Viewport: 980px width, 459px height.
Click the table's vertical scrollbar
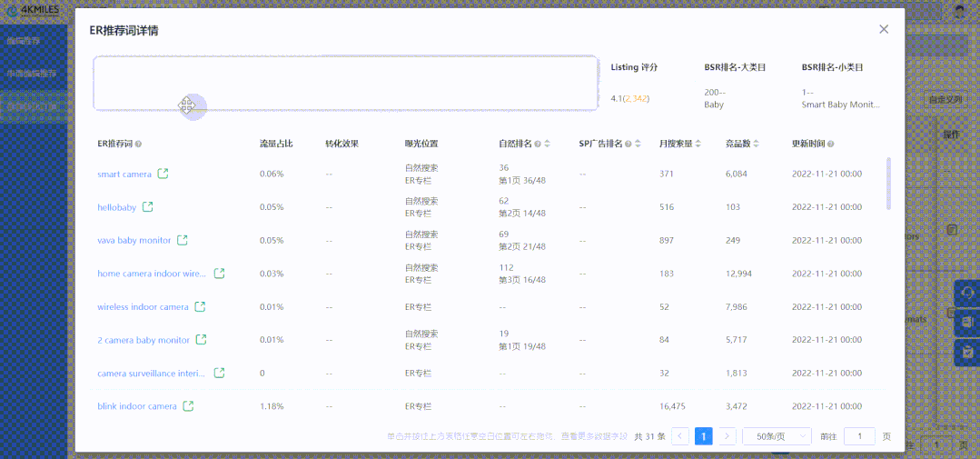(x=888, y=182)
